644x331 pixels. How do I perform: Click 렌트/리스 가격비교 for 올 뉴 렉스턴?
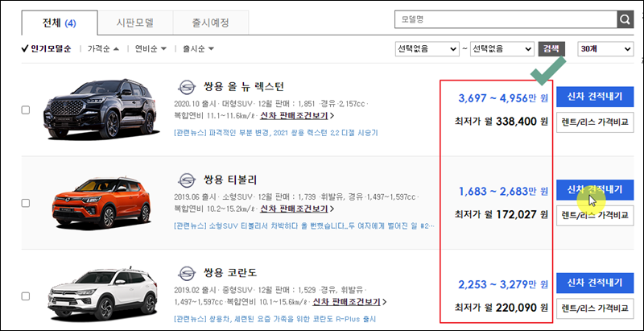coord(595,122)
